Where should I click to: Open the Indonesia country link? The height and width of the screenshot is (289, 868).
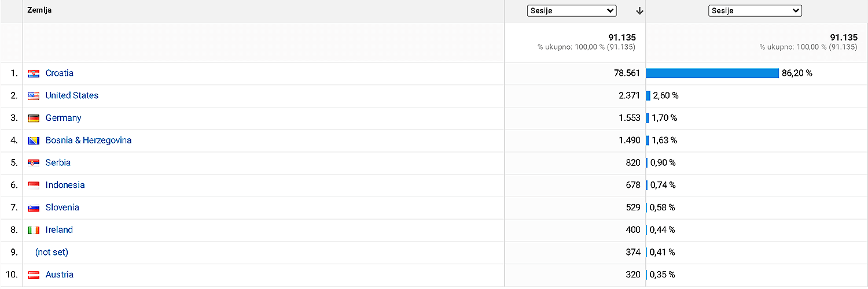pos(65,185)
